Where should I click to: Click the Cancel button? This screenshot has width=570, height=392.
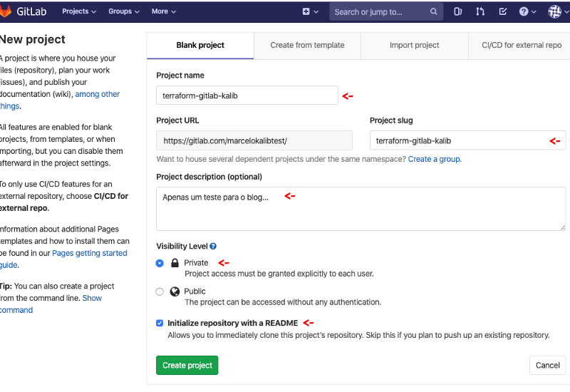[x=547, y=365]
